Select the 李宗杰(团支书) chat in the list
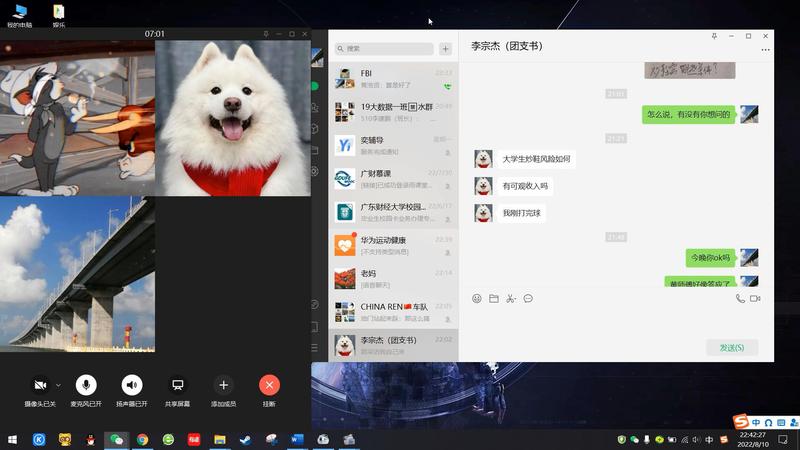Viewport: 800px width, 450px height. 393,345
